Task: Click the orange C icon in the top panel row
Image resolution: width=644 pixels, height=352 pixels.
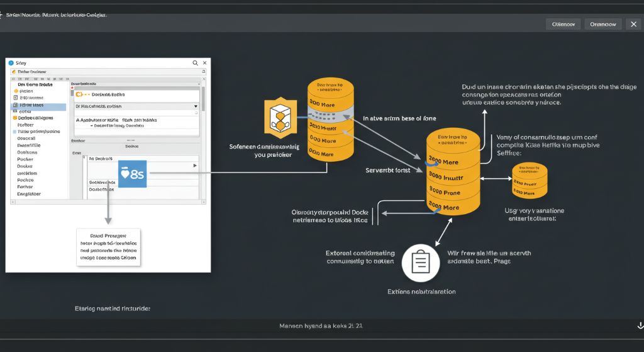Action: point(79,94)
